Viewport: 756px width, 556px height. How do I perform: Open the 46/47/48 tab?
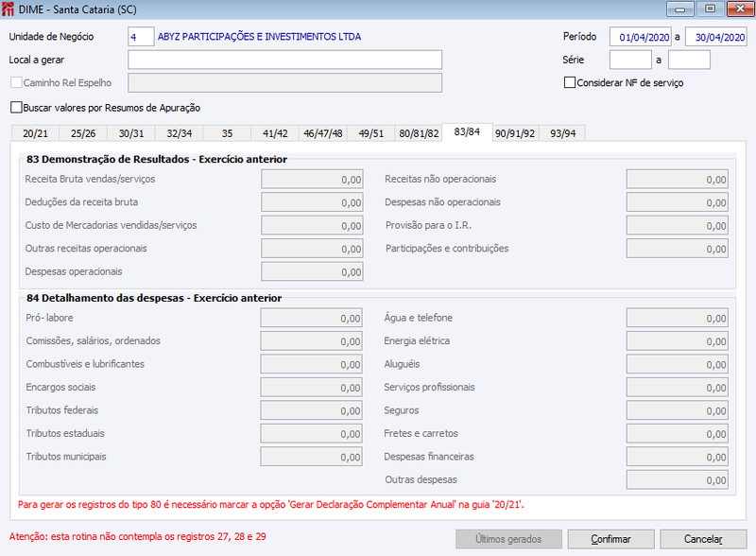[x=323, y=133]
